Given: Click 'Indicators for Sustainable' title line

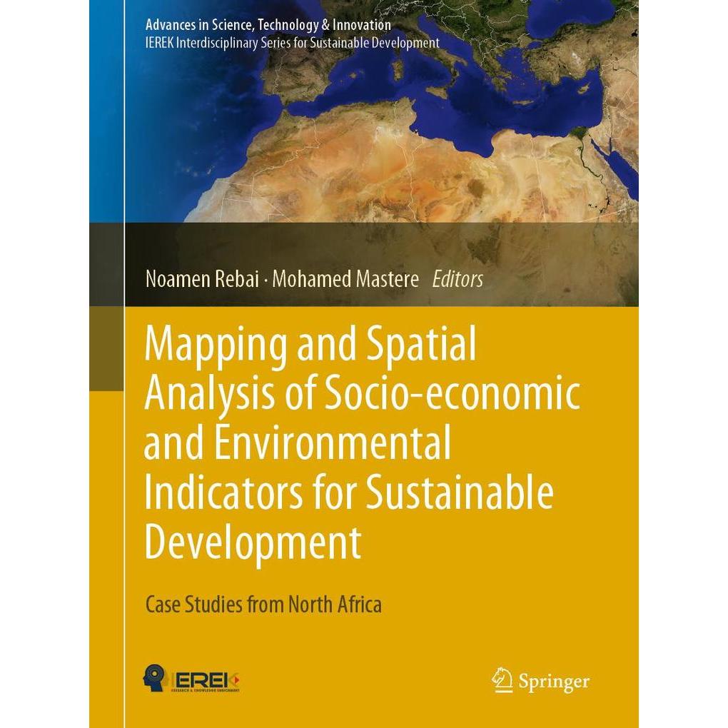Looking at the screenshot, I should (x=348, y=492).
